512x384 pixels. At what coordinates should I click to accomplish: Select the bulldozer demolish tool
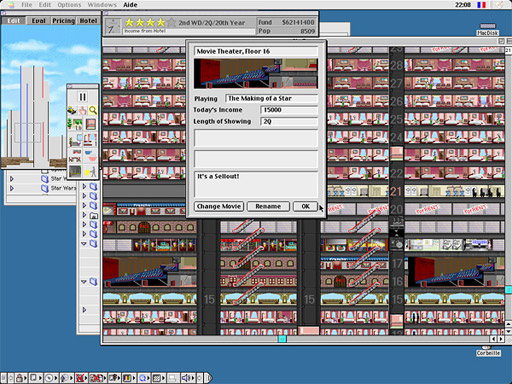[x=72, y=110]
